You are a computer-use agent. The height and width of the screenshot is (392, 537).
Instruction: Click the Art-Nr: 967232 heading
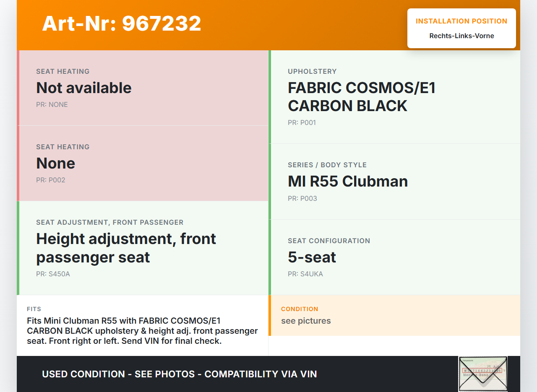point(122,23)
